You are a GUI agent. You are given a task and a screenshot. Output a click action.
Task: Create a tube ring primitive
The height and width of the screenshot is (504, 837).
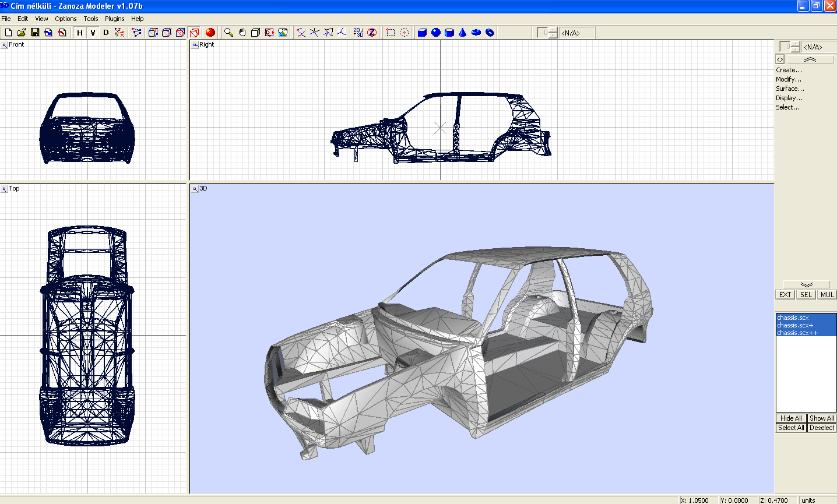pos(490,33)
